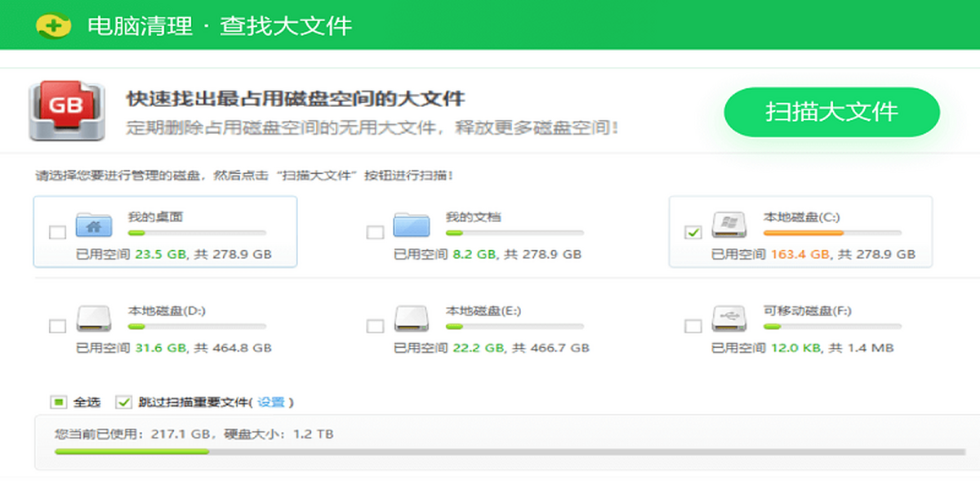Click the 本地磁盘(D:) drive icon
Screen dimensions: 980x490
pyautogui.click(x=95, y=322)
